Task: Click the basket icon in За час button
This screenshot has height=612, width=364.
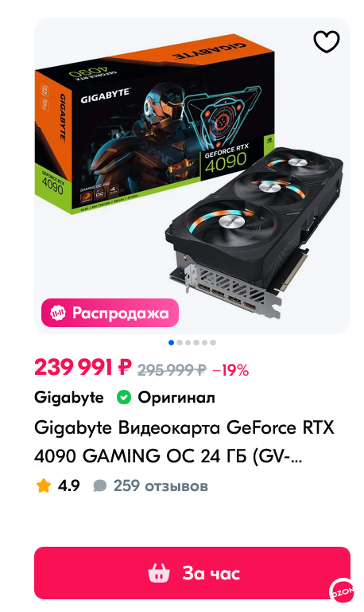Action: pyautogui.click(x=159, y=573)
